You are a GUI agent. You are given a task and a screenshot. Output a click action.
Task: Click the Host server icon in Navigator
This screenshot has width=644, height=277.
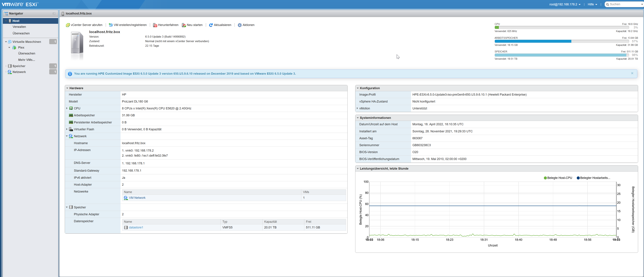pos(10,21)
